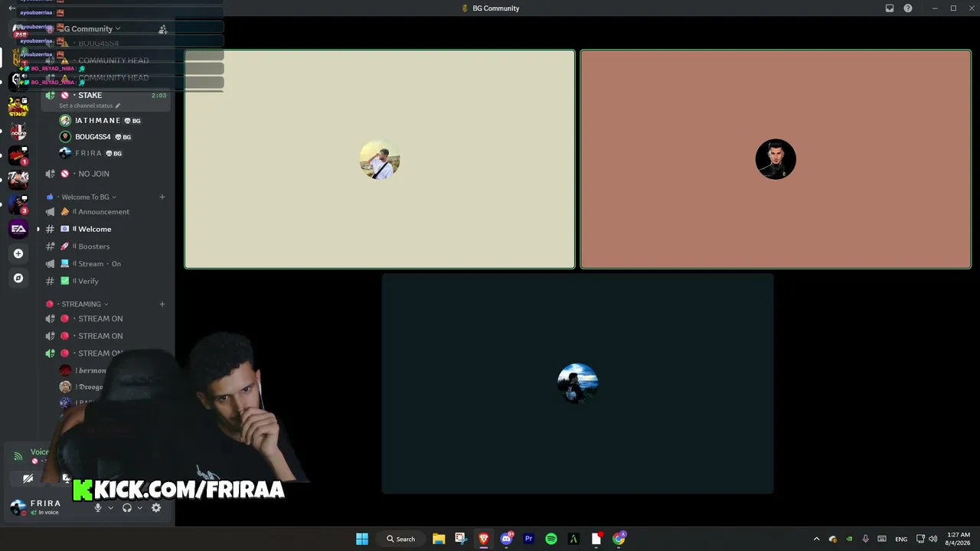Open the Verify text channel

(x=106, y=281)
